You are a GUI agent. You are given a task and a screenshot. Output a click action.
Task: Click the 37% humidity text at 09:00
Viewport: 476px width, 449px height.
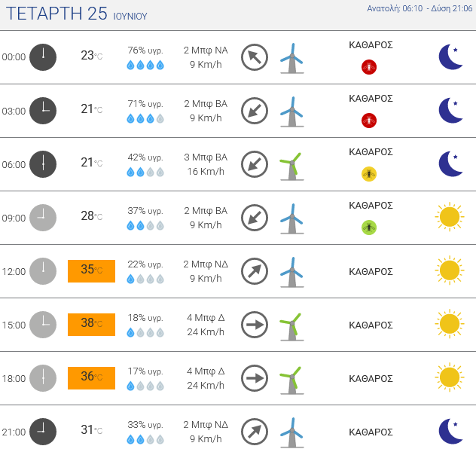click(145, 210)
